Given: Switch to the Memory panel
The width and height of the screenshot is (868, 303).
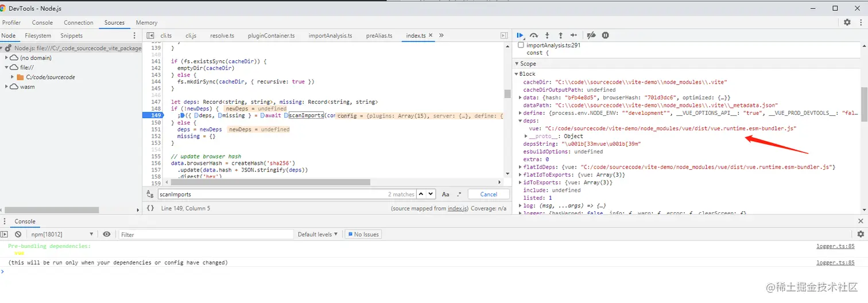Looking at the screenshot, I should (146, 22).
